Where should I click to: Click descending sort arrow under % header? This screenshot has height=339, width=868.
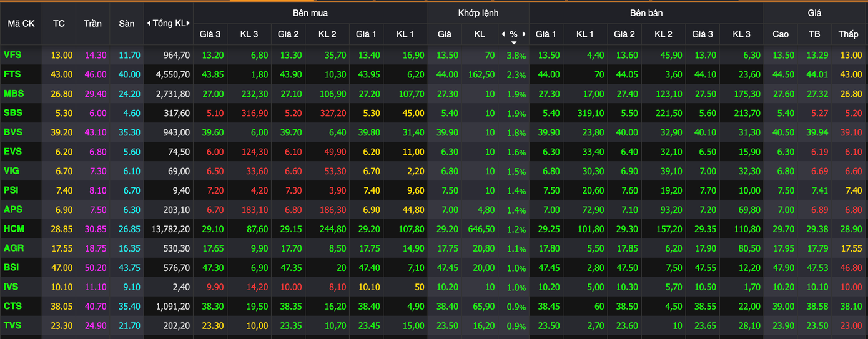click(513, 42)
